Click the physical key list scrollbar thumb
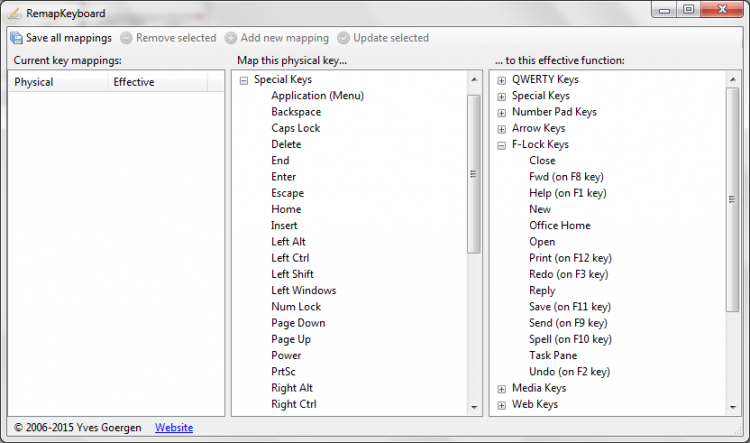 pyautogui.click(x=474, y=174)
